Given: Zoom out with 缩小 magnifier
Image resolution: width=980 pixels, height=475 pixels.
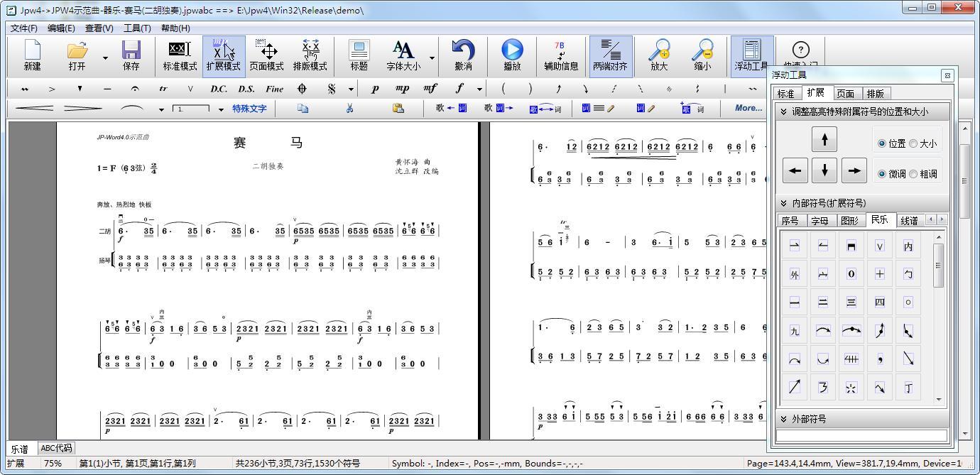Looking at the screenshot, I should pyautogui.click(x=702, y=55).
